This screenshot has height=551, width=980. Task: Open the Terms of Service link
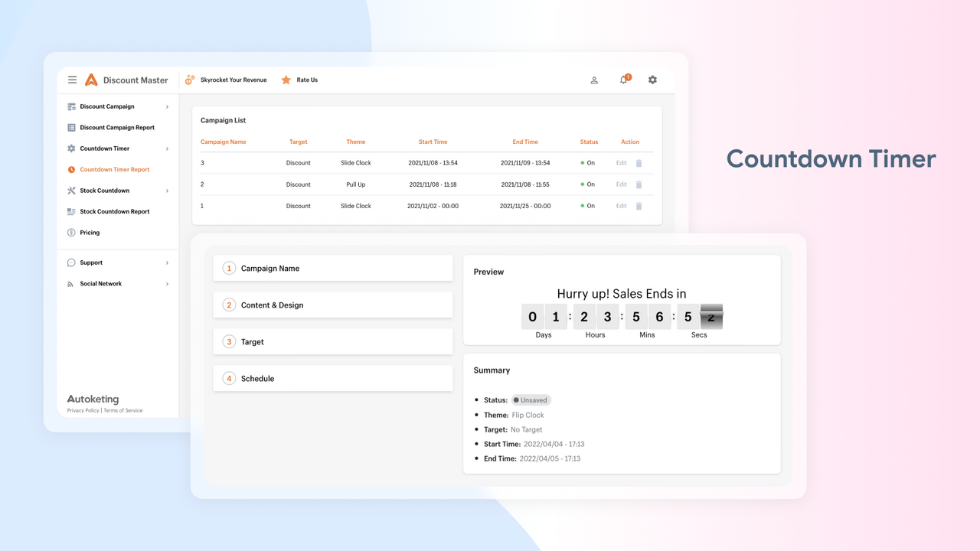123,411
